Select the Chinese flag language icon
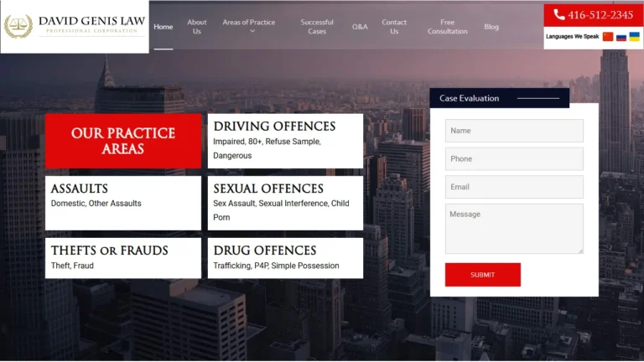 click(608, 37)
